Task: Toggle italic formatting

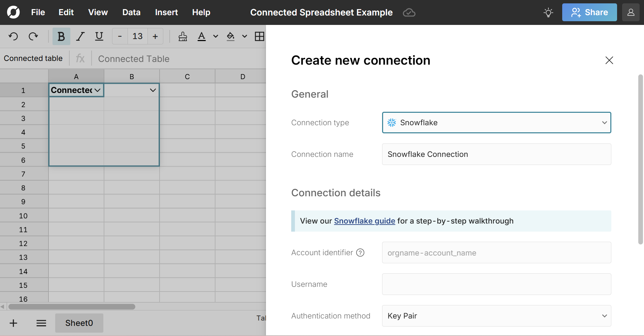Action: [x=80, y=36]
